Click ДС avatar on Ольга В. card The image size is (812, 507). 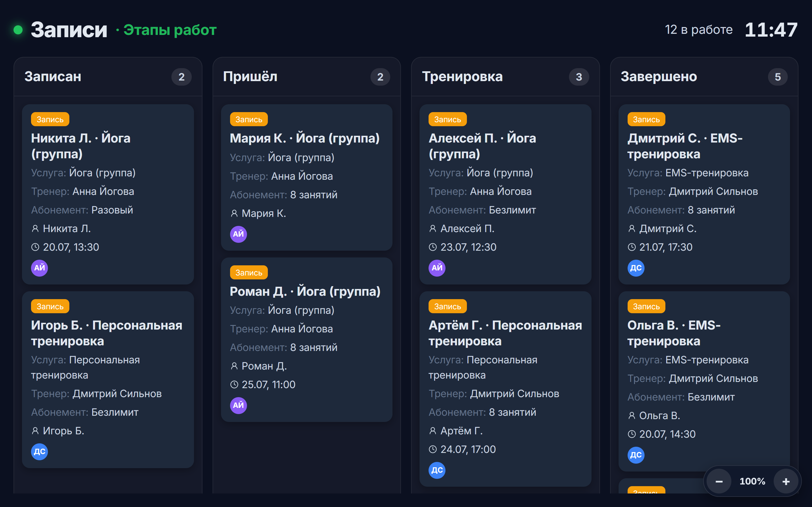pyautogui.click(x=636, y=455)
